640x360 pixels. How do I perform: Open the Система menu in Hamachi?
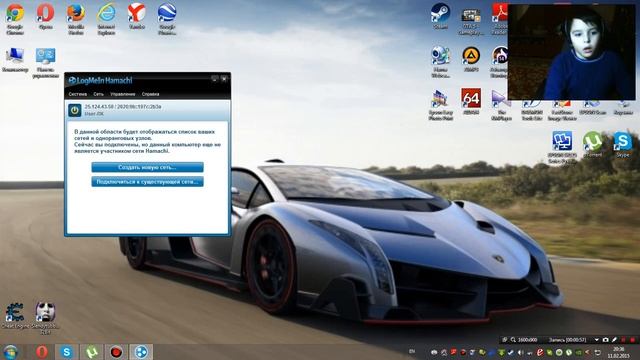coord(78,94)
